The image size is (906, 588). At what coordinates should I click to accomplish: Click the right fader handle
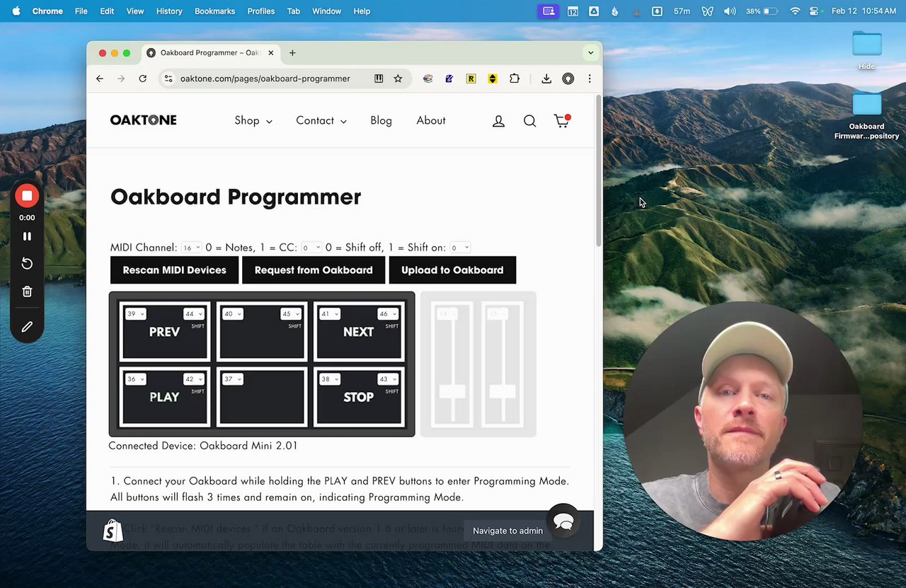coord(503,391)
